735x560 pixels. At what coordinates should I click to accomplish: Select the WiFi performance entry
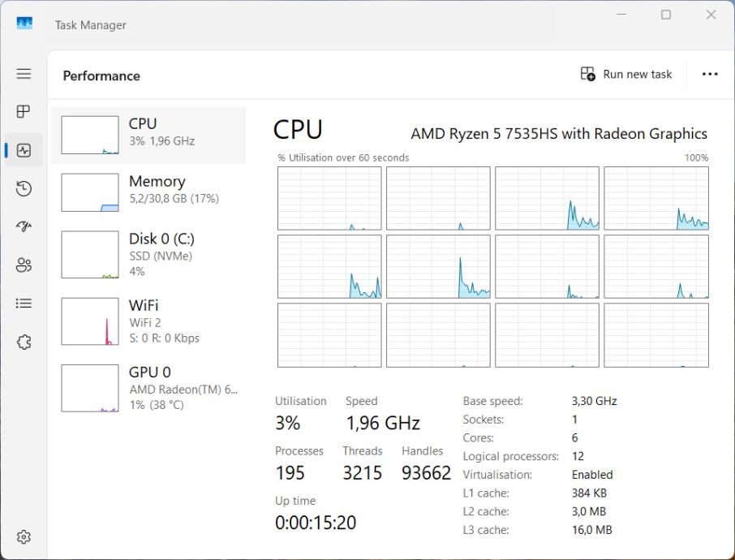(148, 321)
